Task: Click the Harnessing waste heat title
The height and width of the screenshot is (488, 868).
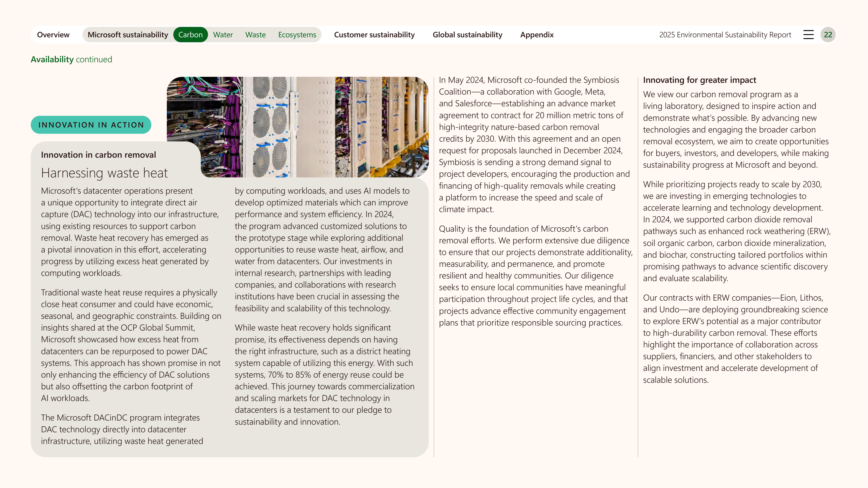Action: [x=104, y=173]
